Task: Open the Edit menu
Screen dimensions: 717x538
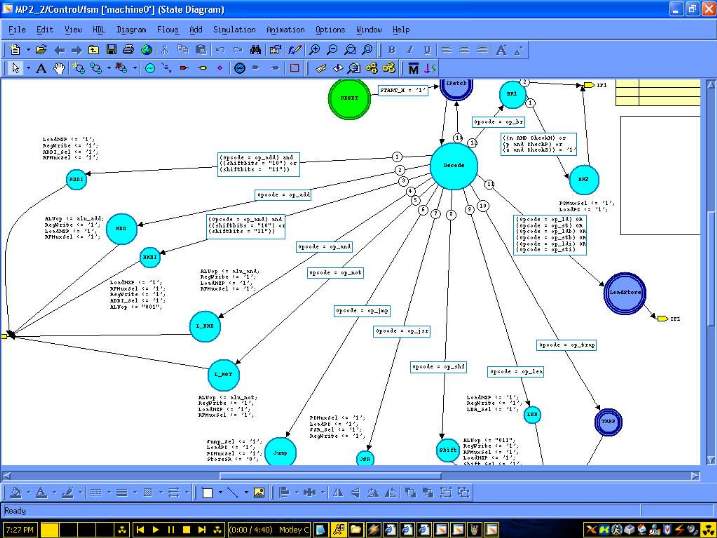Action: click(x=44, y=29)
